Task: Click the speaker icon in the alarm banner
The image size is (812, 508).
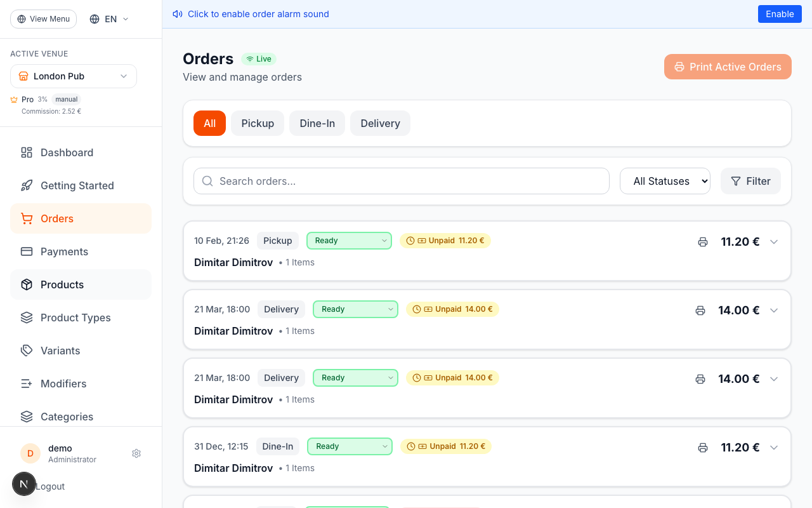Action: 177,13
